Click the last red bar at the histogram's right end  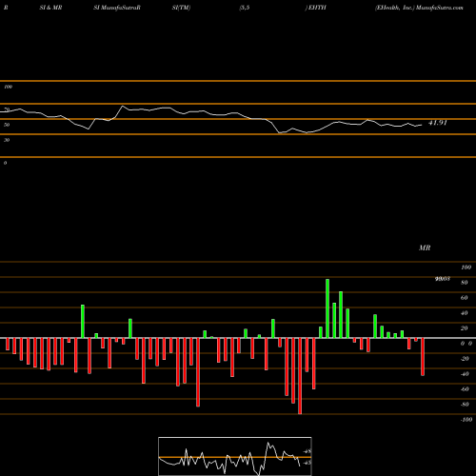point(423,357)
